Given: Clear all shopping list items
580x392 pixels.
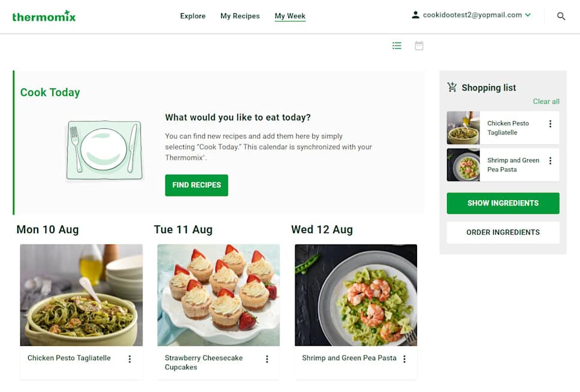Looking at the screenshot, I should 546,101.
